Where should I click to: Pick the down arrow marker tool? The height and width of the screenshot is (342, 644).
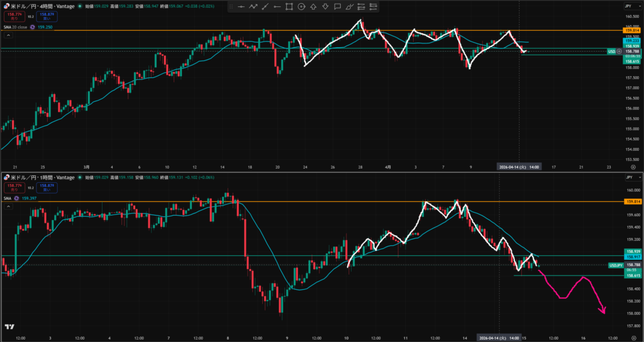pos(325,7)
